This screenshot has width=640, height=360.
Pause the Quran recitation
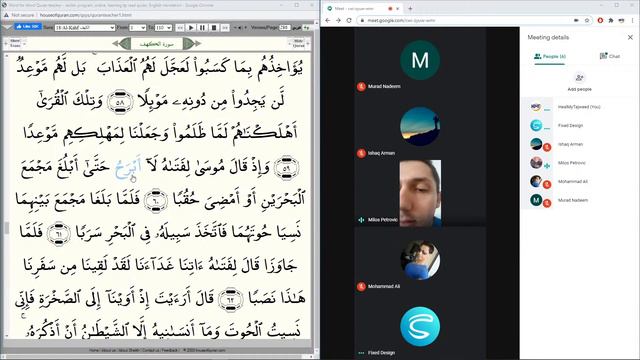(x=202, y=27)
